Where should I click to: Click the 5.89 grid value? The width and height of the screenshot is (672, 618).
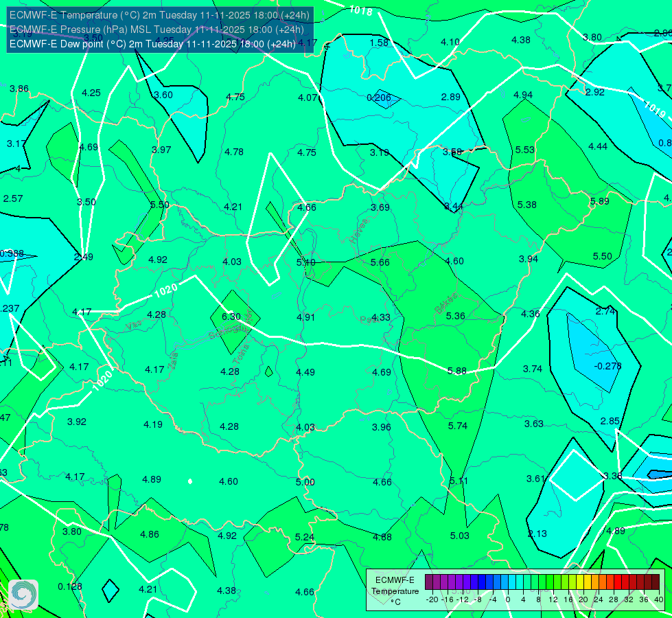pos(599,202)
